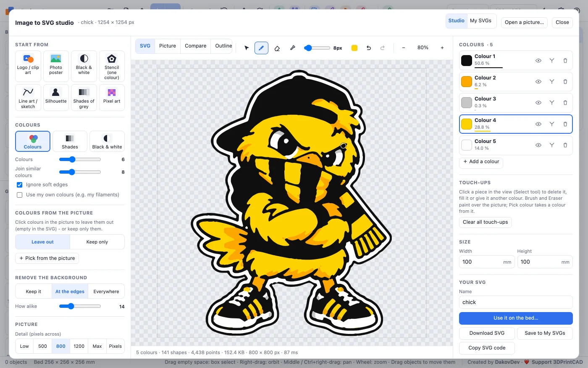Choose the Eraser tool
This screenshot has width=588, height=368.
pyautogui.click(x=277, y=48)
